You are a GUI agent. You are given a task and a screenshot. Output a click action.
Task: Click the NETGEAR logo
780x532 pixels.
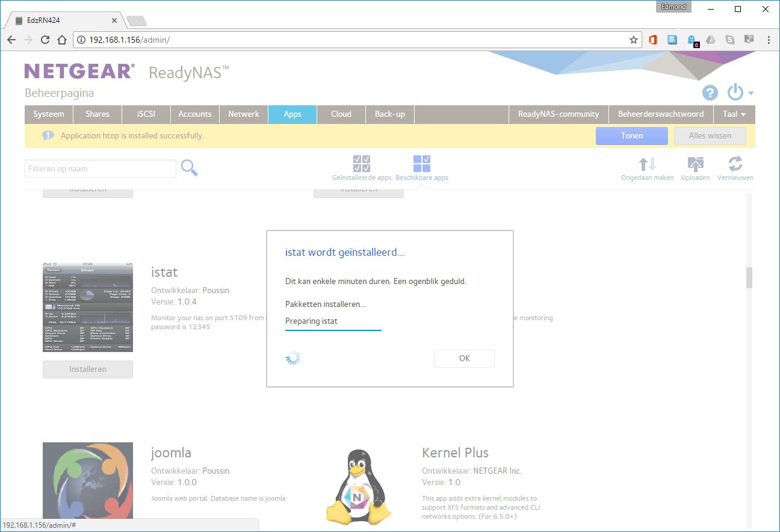pos(79,72)
